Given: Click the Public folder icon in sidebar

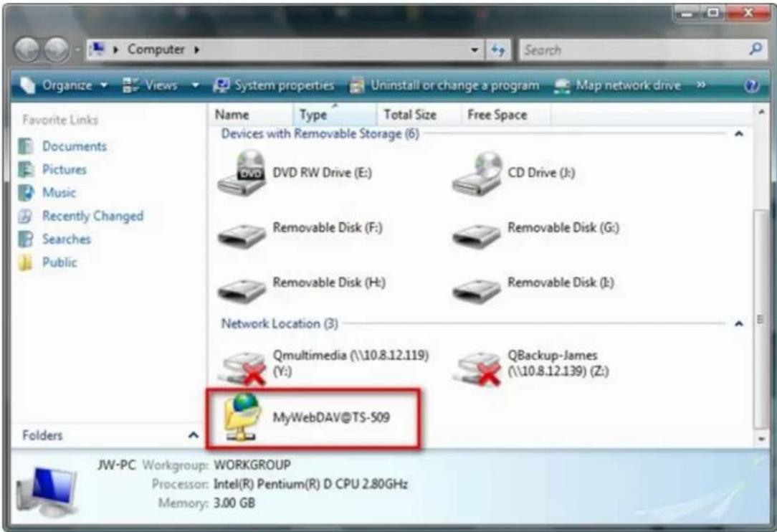Looking at the screenshot, I should click(26, 262).
